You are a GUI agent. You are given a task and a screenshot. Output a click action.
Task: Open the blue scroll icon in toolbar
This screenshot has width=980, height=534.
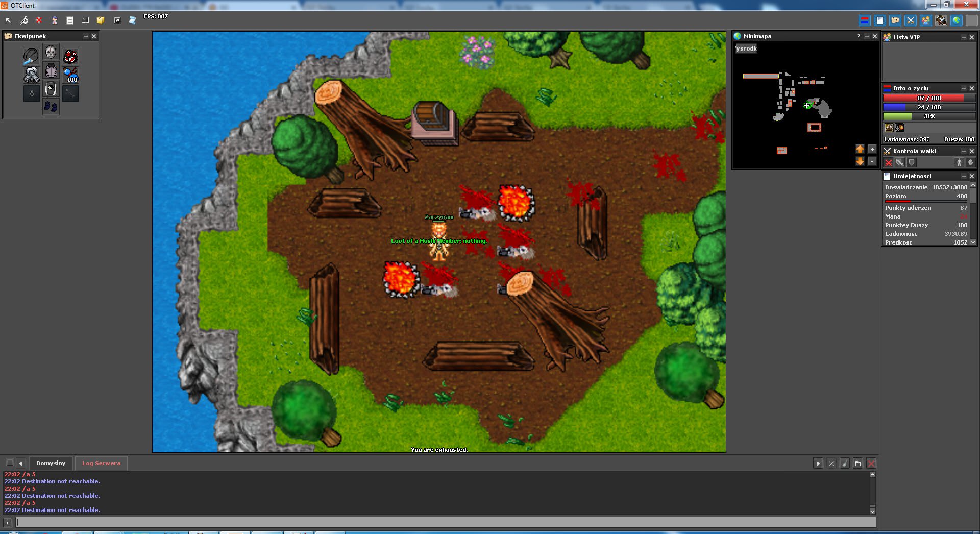coord(132,20)
